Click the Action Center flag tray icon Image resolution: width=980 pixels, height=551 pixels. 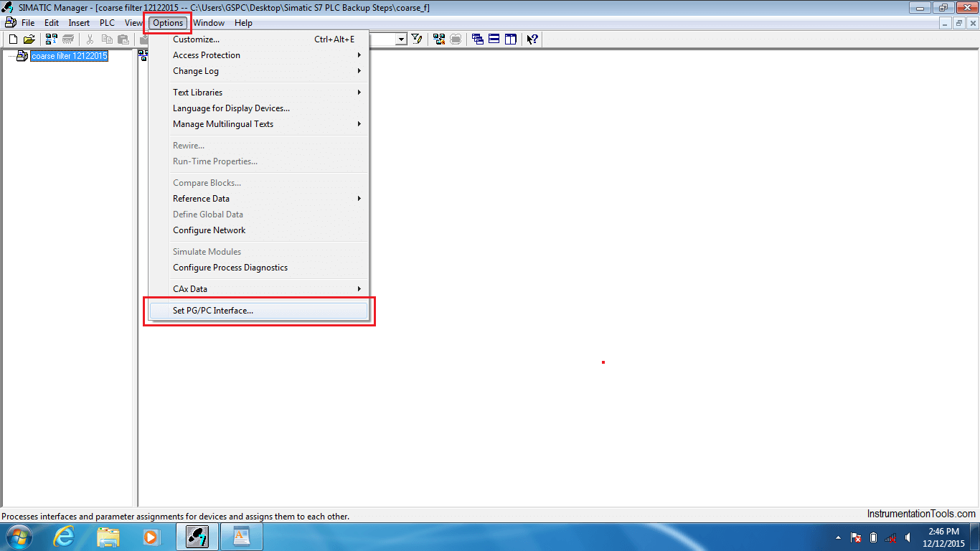(855, 537)
